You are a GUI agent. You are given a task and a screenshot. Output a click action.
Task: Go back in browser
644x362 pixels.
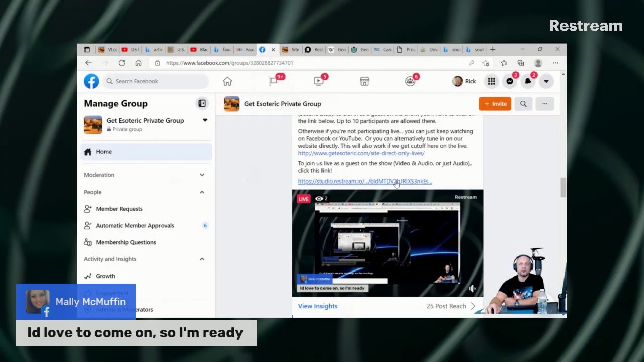click(x=88, y=63)
